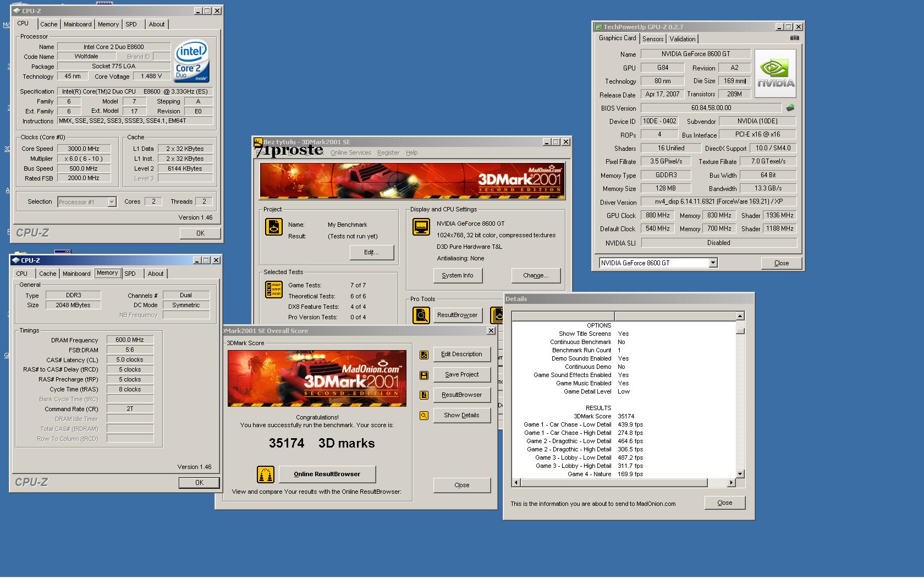Click the Game 4 - Nature result row
The height and width of the screenshot is (578, 924).
(624, 474)
